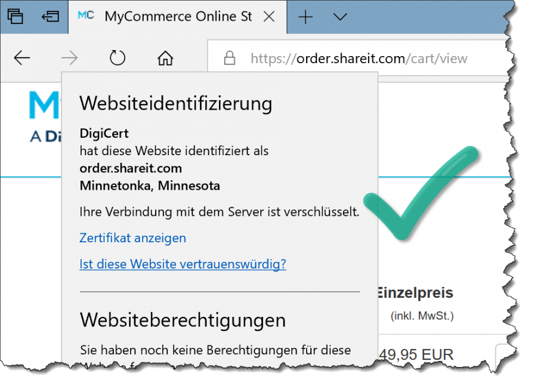Open the home page icon
The height and width of the screenshot is (392, 537).
(x=165, y=58)
